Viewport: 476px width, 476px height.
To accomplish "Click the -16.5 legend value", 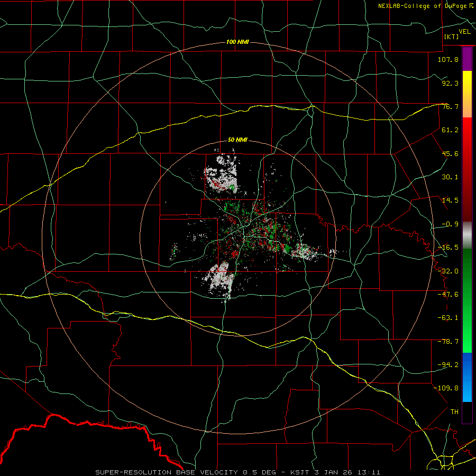I will (x=448, y=248).
